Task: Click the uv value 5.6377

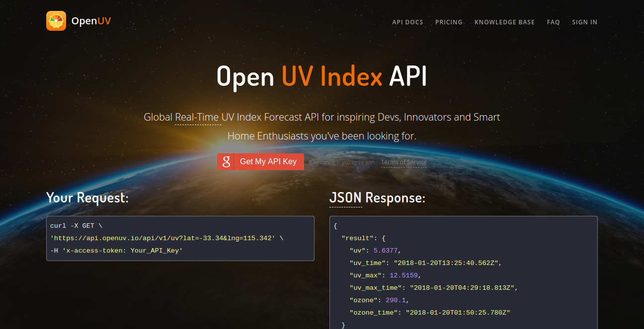Action: click(385, 251)
